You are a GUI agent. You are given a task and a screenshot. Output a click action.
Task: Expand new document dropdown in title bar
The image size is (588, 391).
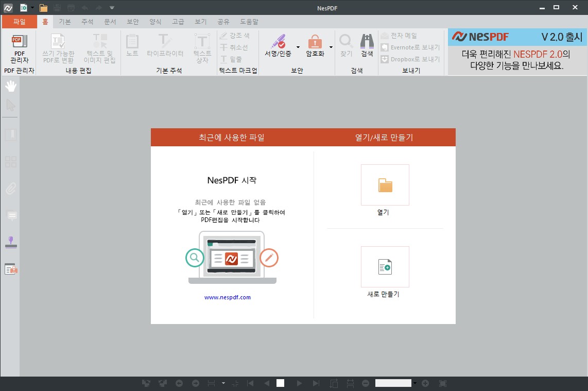click(32, 8)
